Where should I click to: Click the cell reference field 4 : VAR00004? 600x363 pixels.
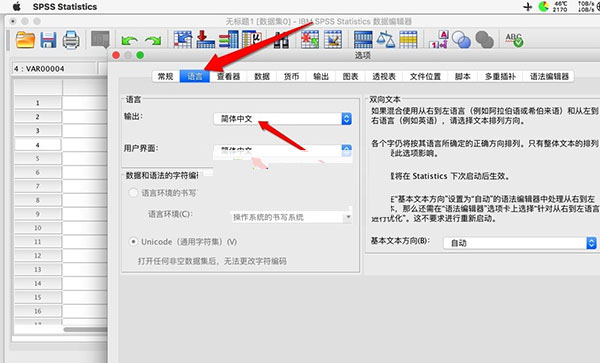54,69
